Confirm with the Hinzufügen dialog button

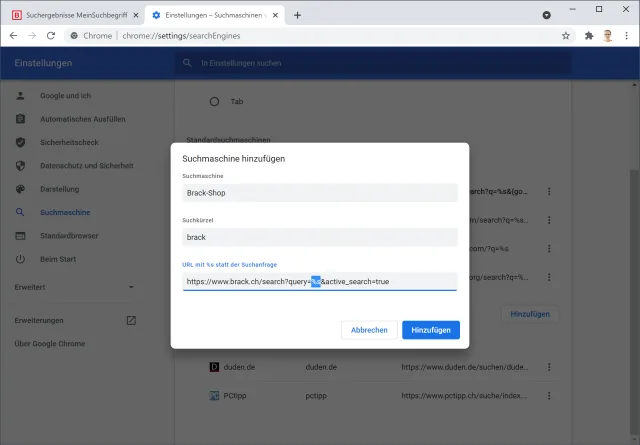431,330
